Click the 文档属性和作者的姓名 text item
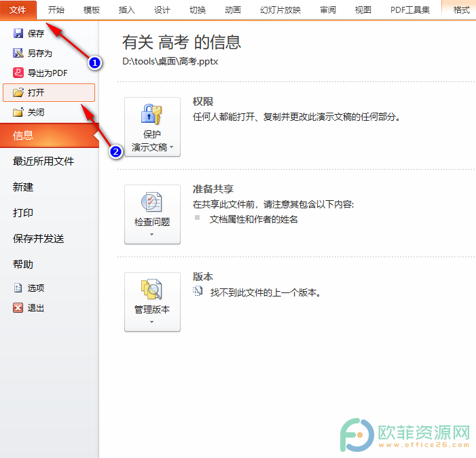This screenshot has width=476, height=458. pyautogui.click(x=253, y=219)
